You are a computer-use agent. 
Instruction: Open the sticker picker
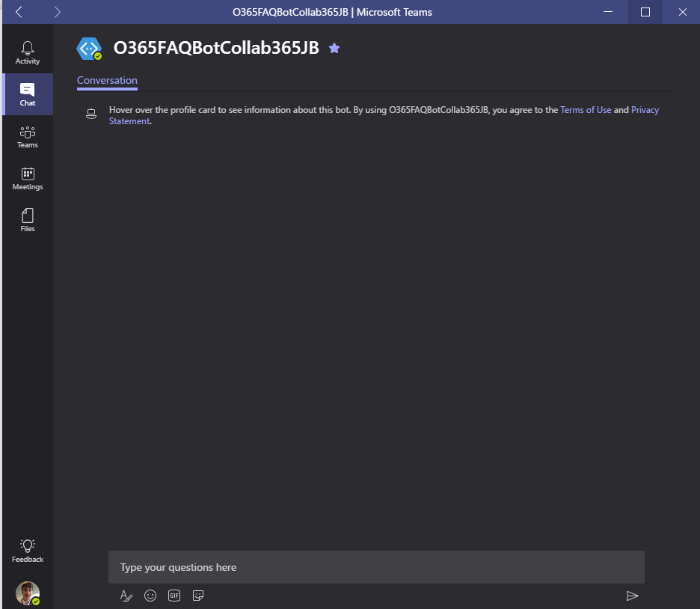click(x=197, y=596)
